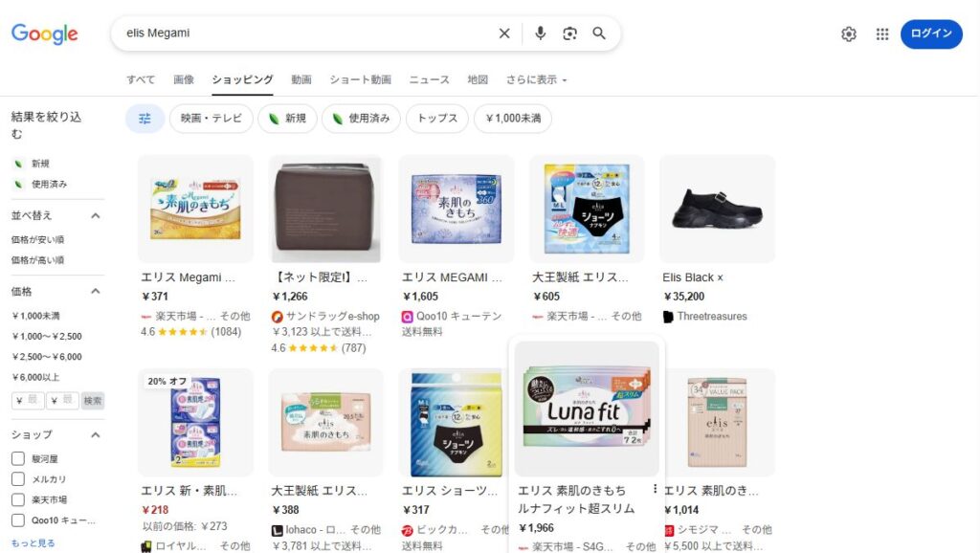Switch to the 画像 tab
This screenshot has width=980, height=553.
(183, 79)
